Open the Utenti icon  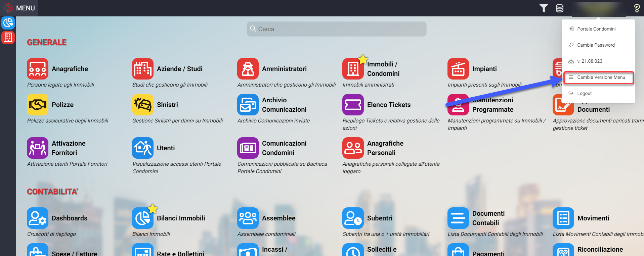pos(143,148)
